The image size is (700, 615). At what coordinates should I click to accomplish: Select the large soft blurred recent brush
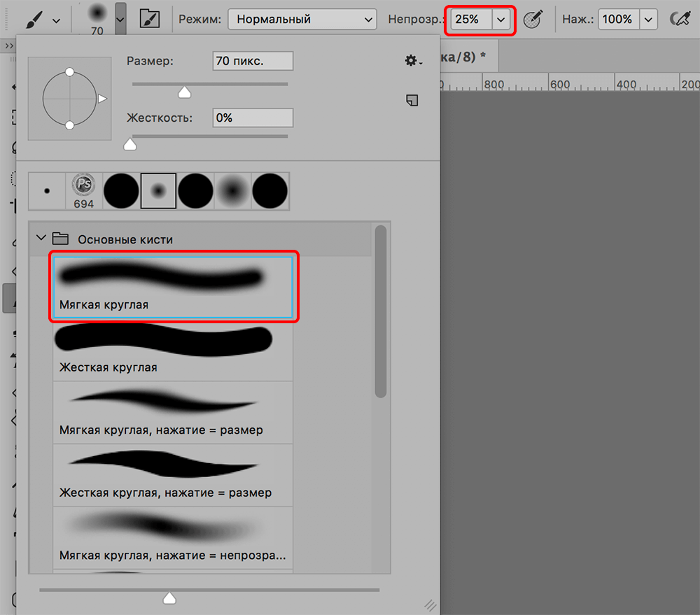[232, 191]
